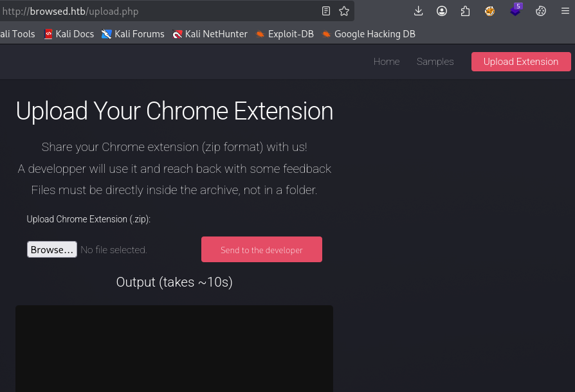The height and width of the screenshot is (392, 575).
Task: Click the Send to the developer button
Action: (262, 249)
